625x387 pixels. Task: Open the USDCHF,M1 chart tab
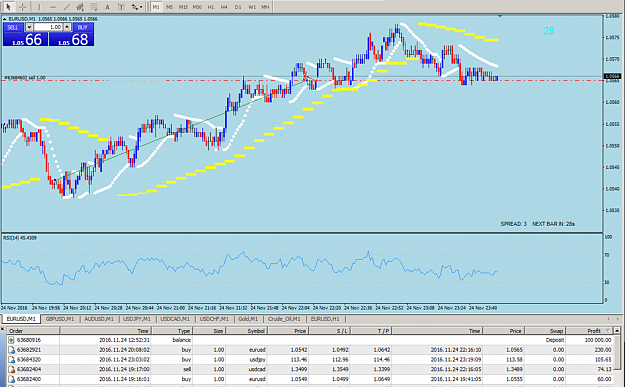(x=214, y=319)
